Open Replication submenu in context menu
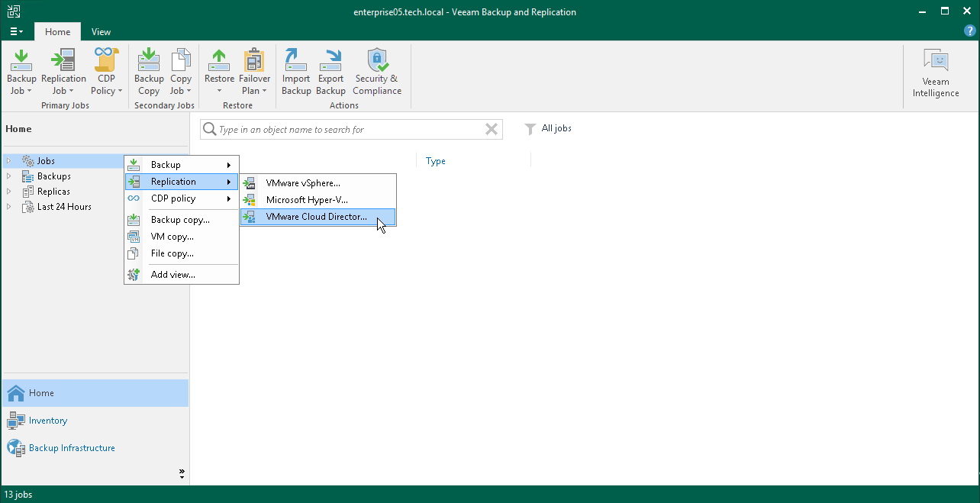The image size is (980, 503). coord(182,182)
